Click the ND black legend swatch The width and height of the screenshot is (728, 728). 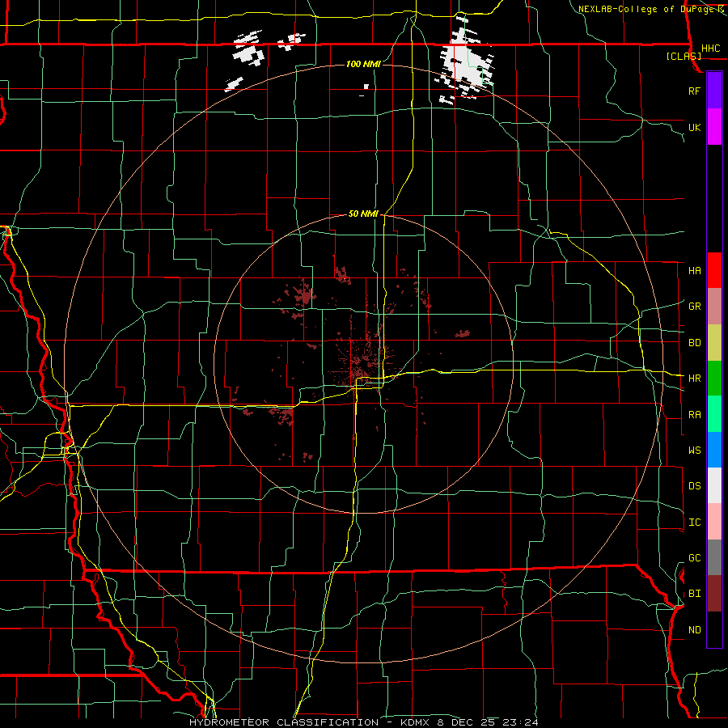point(714,629)
